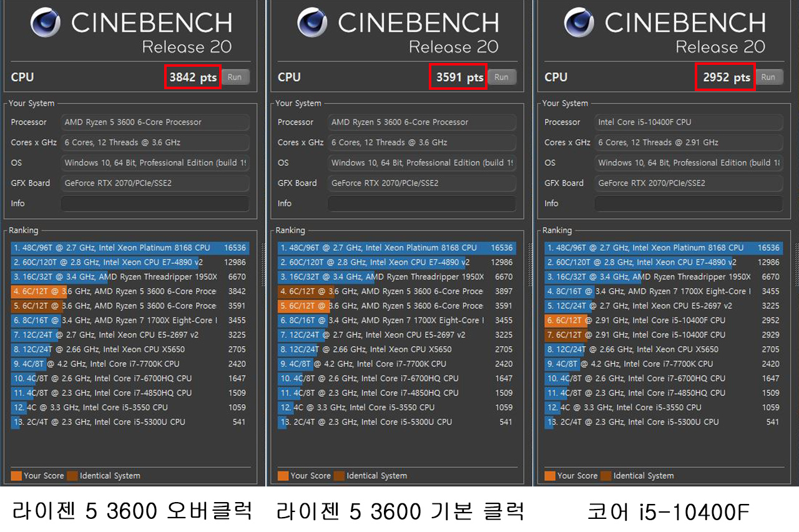
Task: Click the Cinebench sphere logo above 2952 pts
Action: pyautogui.click(x=579, y=23)
